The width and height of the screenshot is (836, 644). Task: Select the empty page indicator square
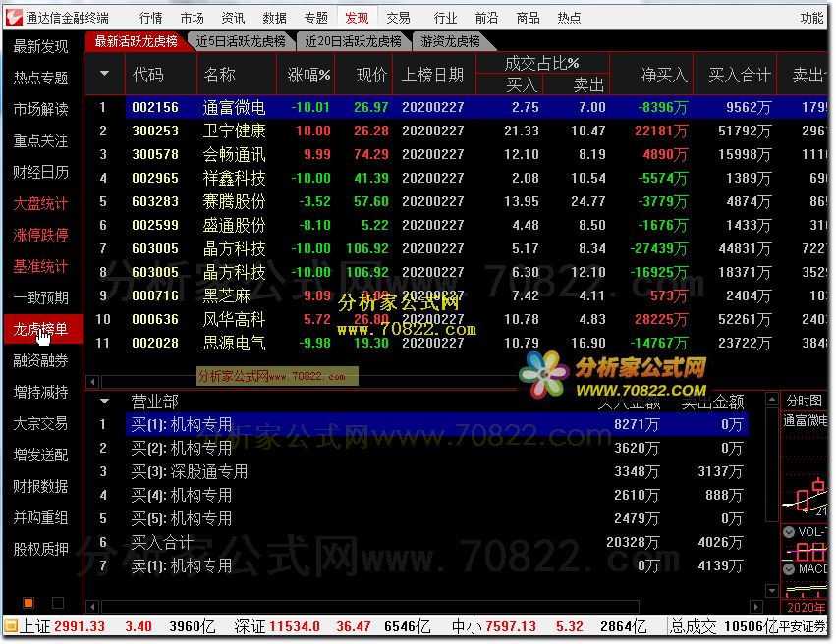click(58, 603)
